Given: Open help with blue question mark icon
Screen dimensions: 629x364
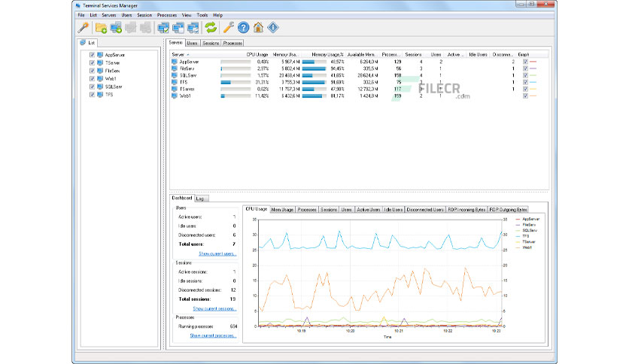Looking at the screenshot, I should coord(243,28).
